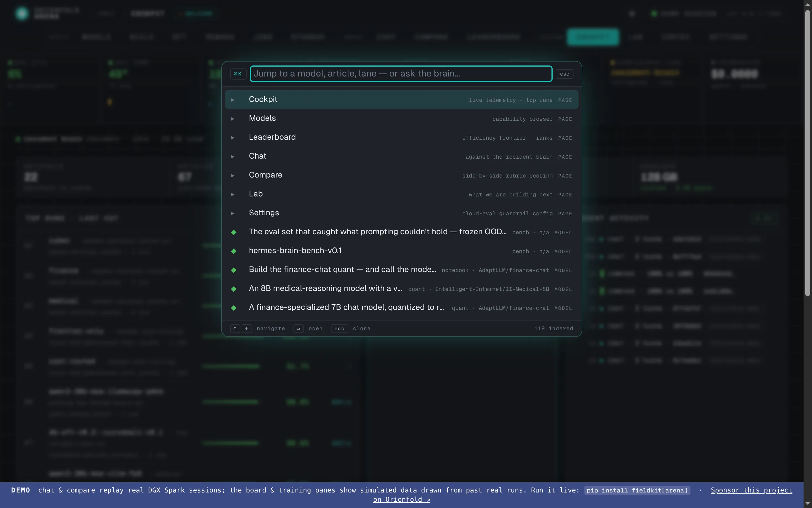Viewport: 812px width, 508px height.
Task: Open the Chat page result
Action: point(401,156)
